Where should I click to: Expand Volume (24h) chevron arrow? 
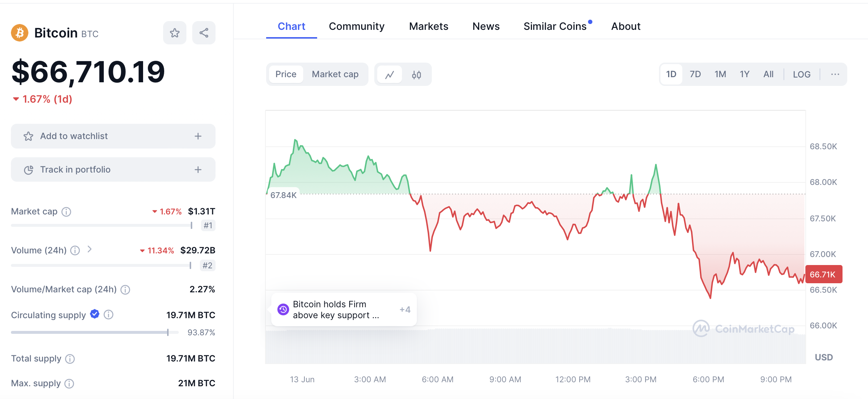click(x=90, y=249)
